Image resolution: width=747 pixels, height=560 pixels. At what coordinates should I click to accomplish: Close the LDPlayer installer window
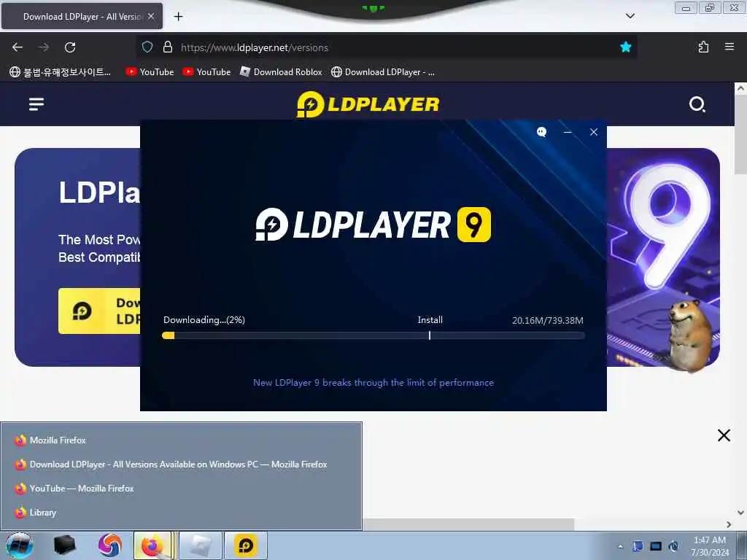point(594,132)
